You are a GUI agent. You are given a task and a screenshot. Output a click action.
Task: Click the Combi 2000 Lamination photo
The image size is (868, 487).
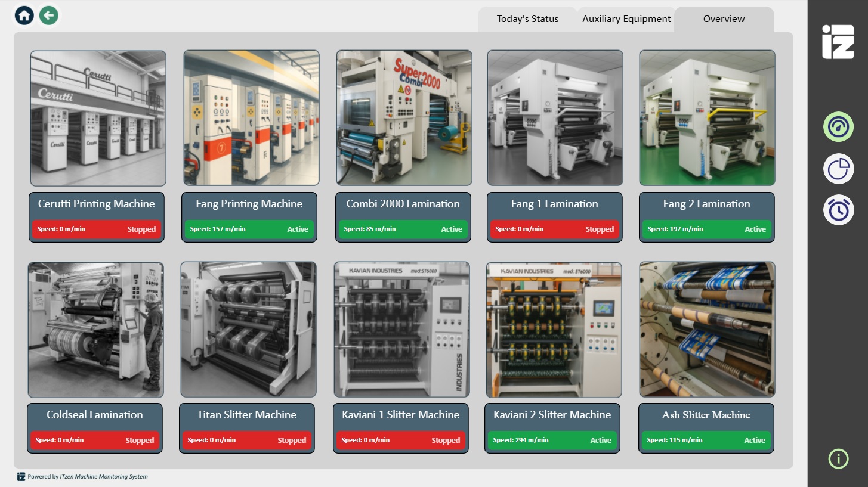point(404,117)
